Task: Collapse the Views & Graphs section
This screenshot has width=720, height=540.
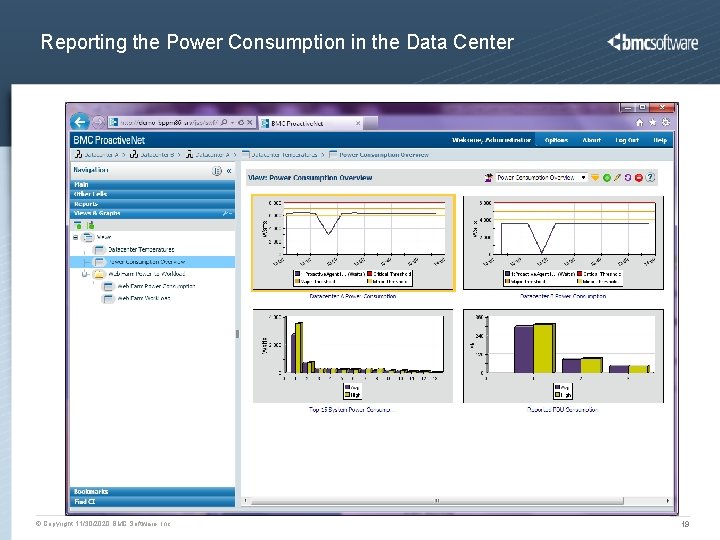Action: coord(152,214)
